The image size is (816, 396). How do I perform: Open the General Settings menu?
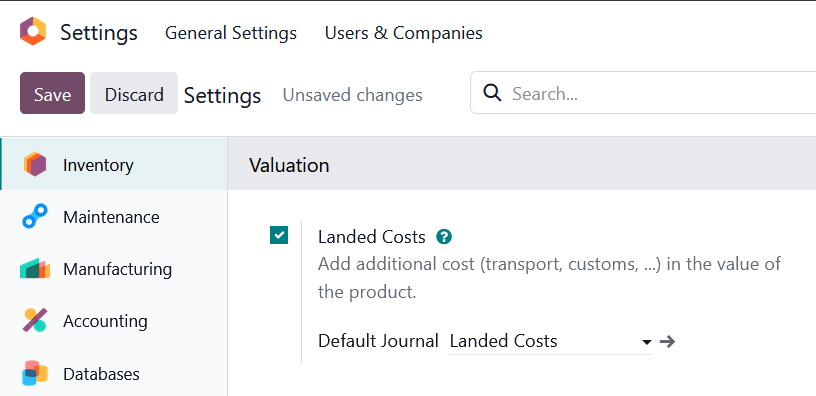pos(231,33)
